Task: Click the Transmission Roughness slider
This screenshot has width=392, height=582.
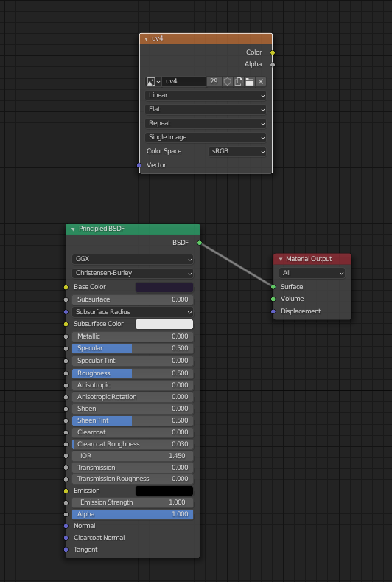Action: click(133, 479)
